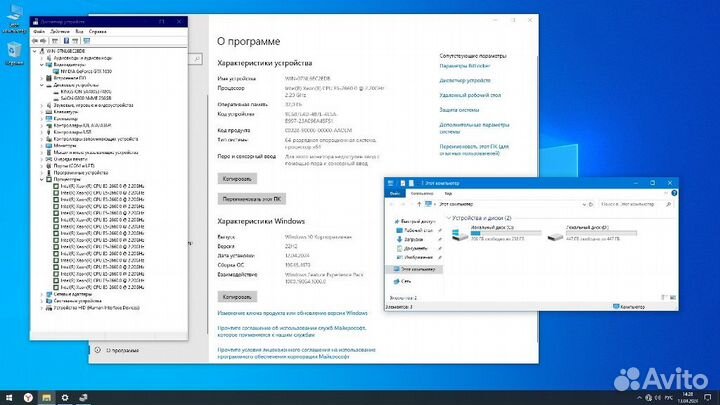Click the Мониторы category icon in Device Manager
The image size is (720, 405).
point(49,146)
